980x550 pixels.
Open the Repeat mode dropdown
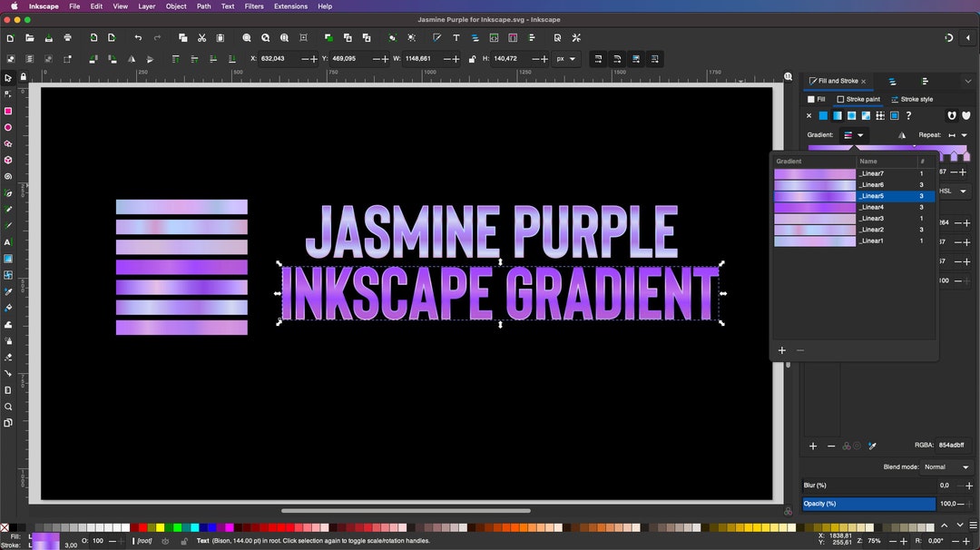tap(965, 134)
